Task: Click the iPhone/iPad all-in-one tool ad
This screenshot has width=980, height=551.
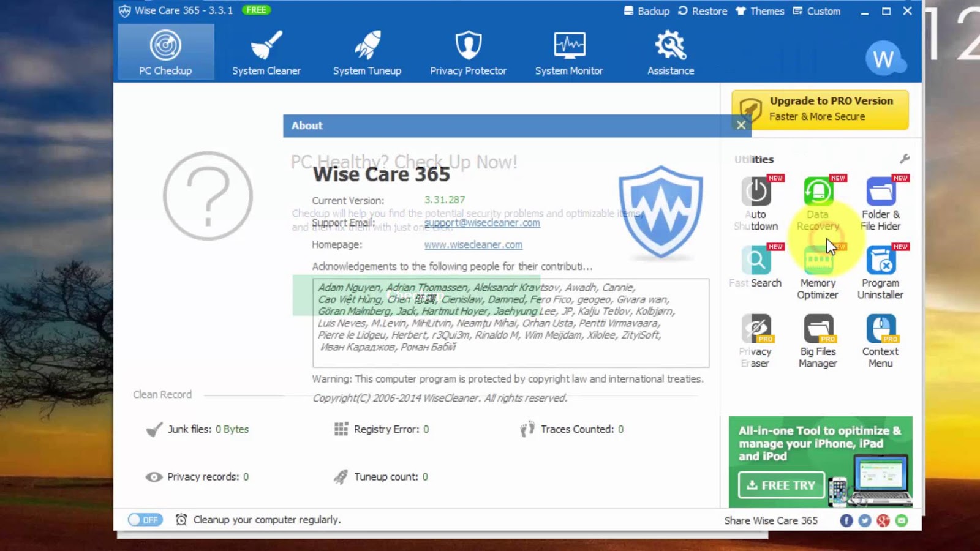Action: click(x=821, y=462)
